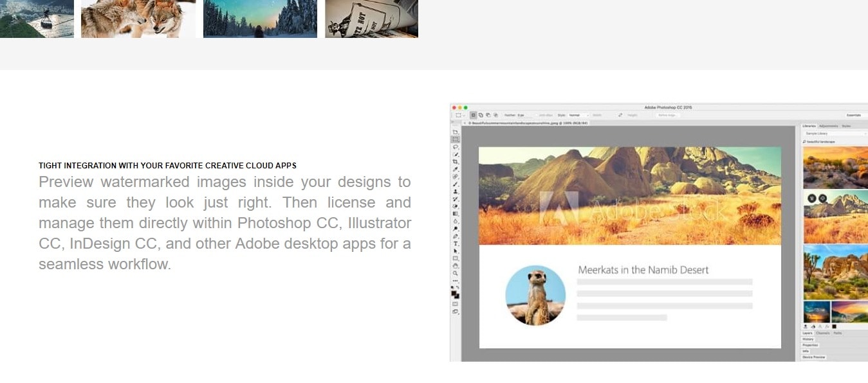Open the cable car photo thumbnail
Image resolution: width=868 pixels, height=383 pixels.
[37, 19]
